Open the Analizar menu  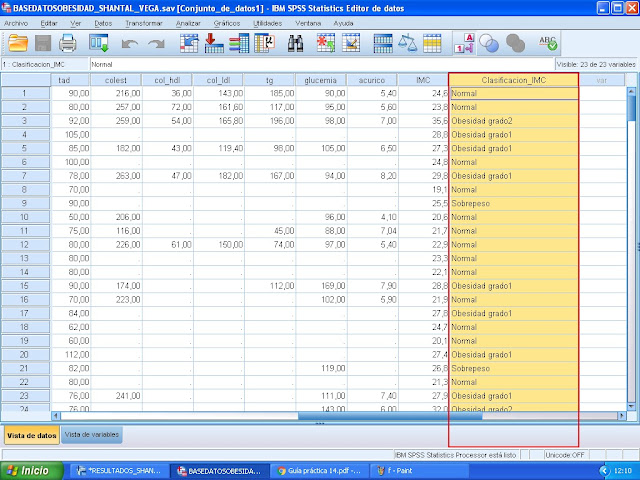pos(188,23)
